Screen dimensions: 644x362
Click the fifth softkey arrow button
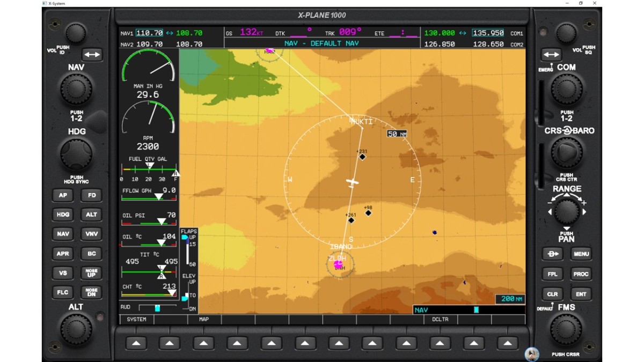coord(271,343)
